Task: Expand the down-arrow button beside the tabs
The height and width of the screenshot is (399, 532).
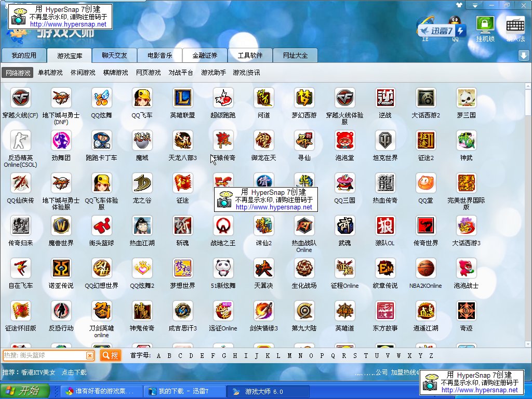Action: click(524, 56)
